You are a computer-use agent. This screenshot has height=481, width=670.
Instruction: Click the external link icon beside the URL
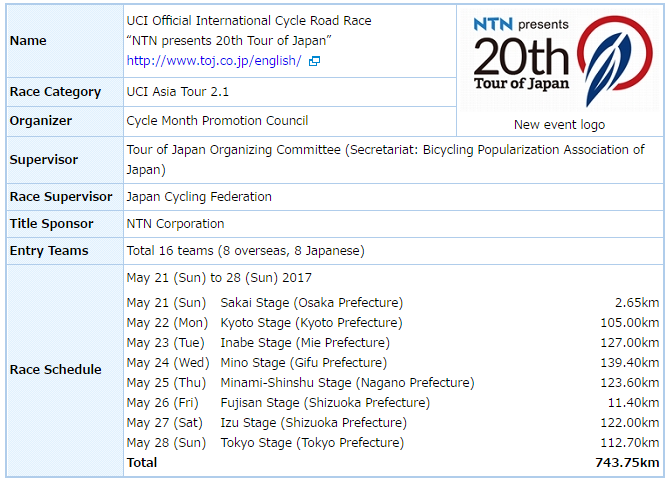(x=314, y=61)
